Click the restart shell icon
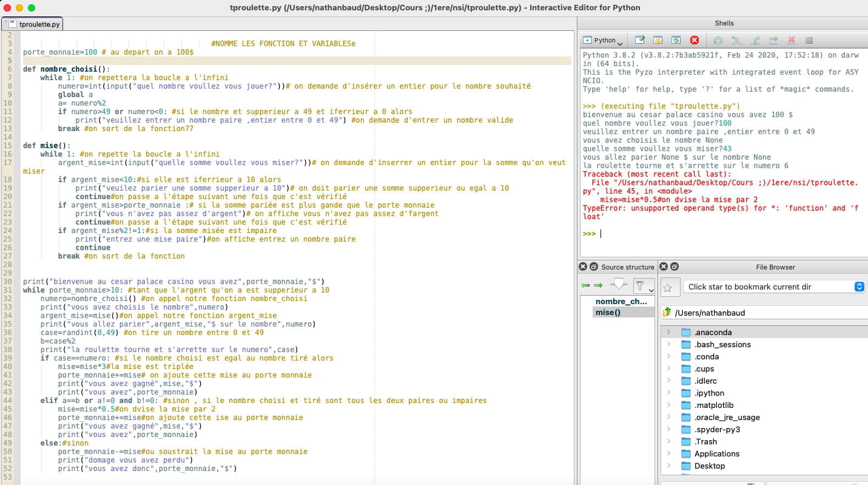Image resolution: width=868 pixels, height=485 pixels. pyautogui.click(x=676, y=40)
